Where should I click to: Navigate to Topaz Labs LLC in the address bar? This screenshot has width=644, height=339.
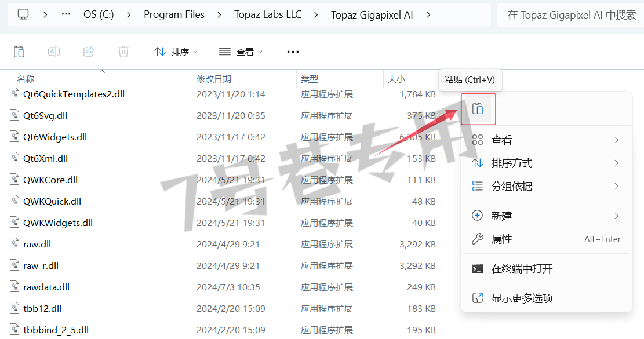268,14
